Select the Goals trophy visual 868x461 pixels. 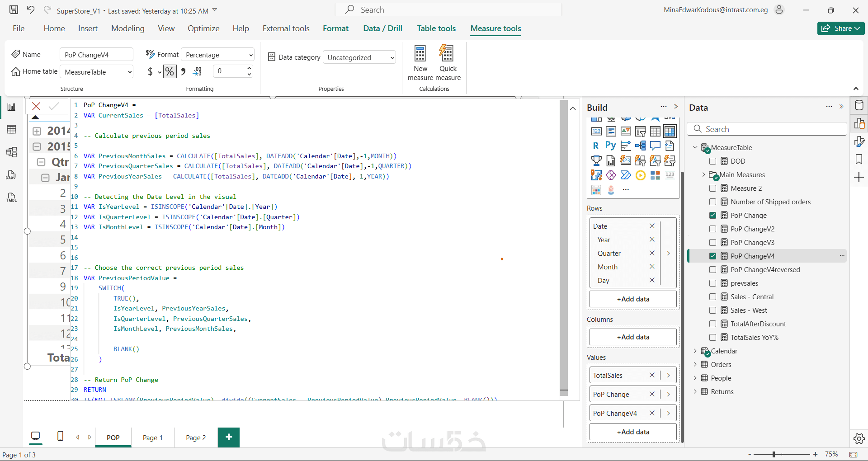pos(596,160)
